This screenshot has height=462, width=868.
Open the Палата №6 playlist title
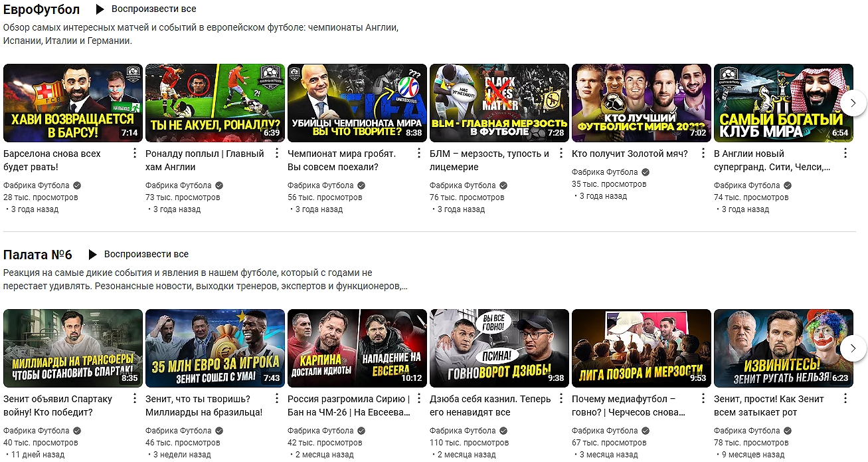[38, 255]
